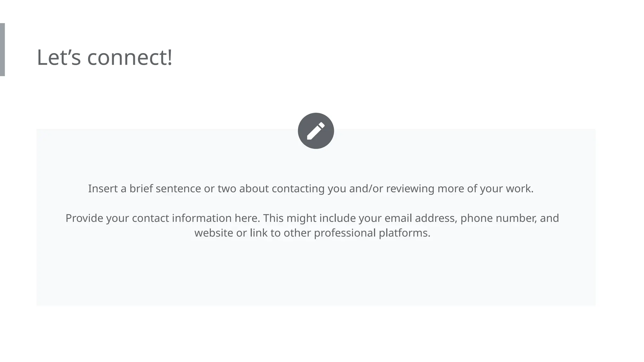Click the word "Let's" in the title
This screenshot has width=644, height=362.
(x=59, y=58)
